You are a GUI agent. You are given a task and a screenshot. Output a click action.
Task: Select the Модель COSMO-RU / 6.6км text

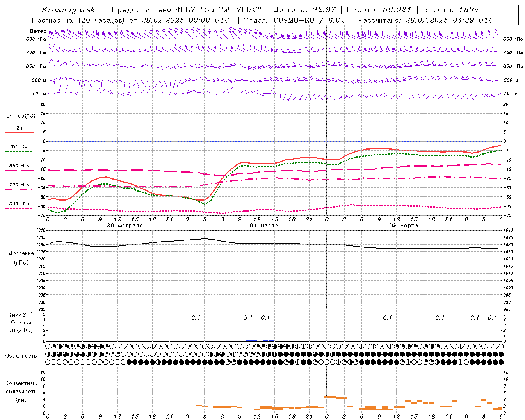coord(295,20)
